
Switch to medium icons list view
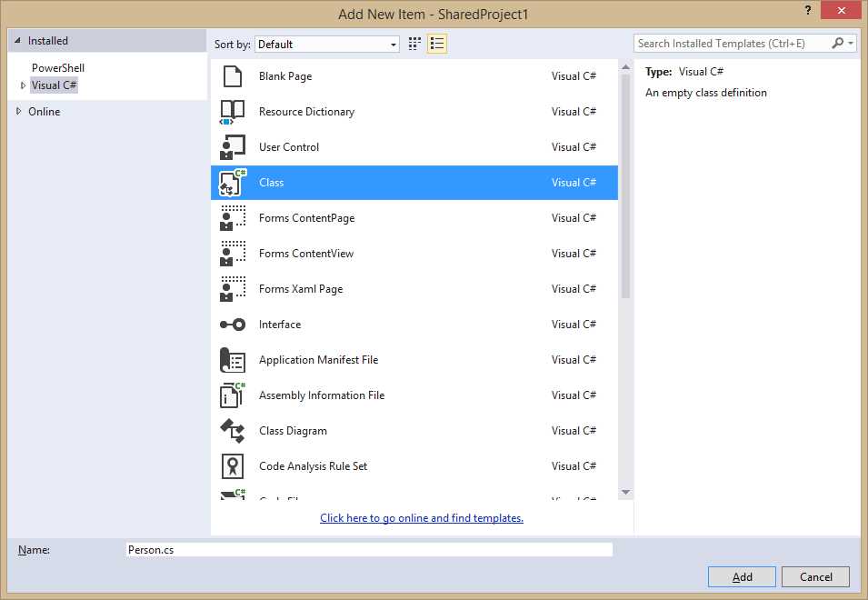[437, 44]
